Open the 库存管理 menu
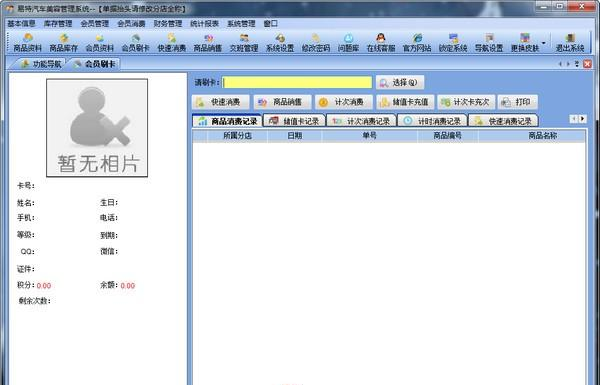 point(58,23)
